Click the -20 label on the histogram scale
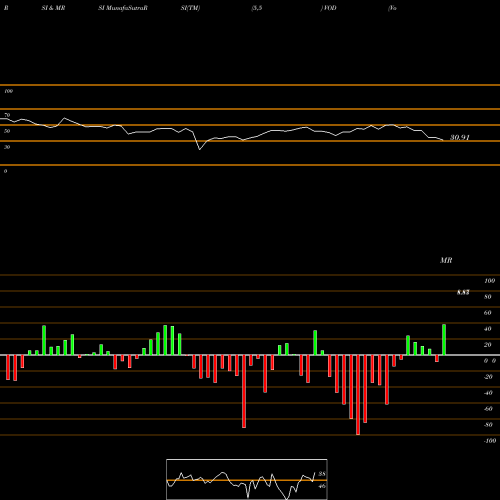 (x=488, y=377)
